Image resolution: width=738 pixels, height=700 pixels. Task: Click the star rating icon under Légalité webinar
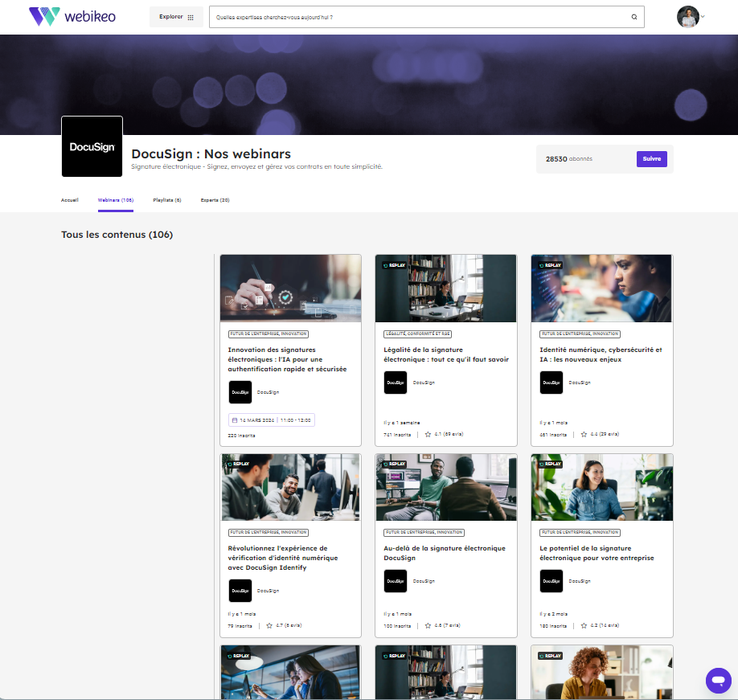tap(427, 433)
